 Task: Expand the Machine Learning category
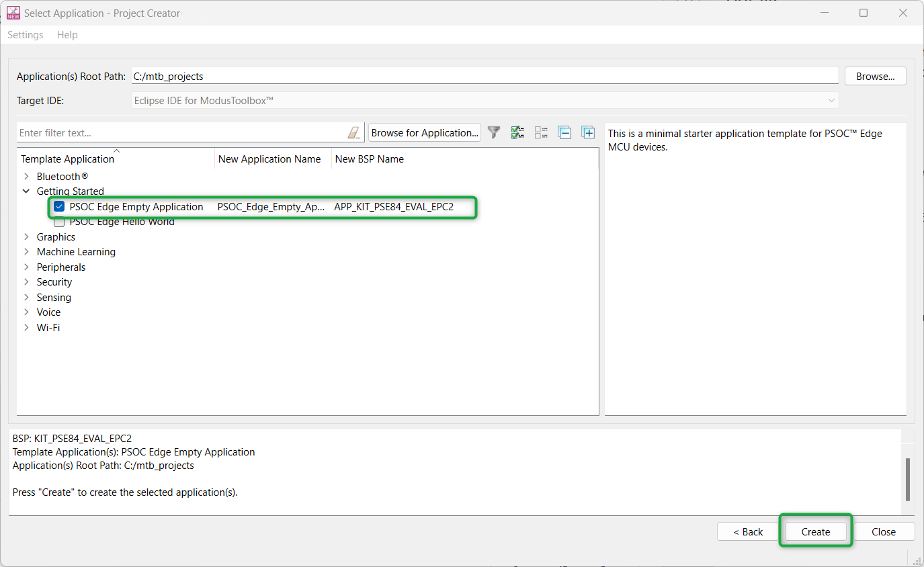(26, 252)
